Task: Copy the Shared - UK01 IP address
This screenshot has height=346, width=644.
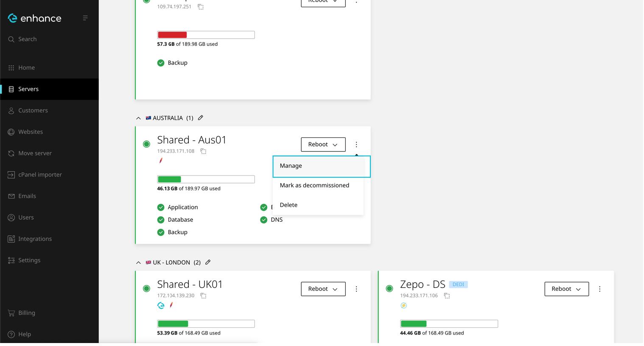Action: click(203, 296)
